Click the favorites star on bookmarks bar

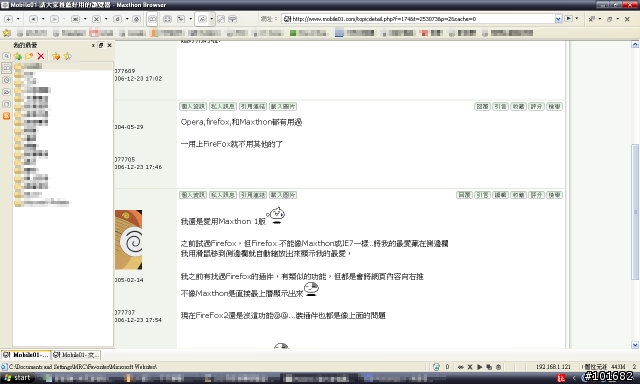click(7, 33)
